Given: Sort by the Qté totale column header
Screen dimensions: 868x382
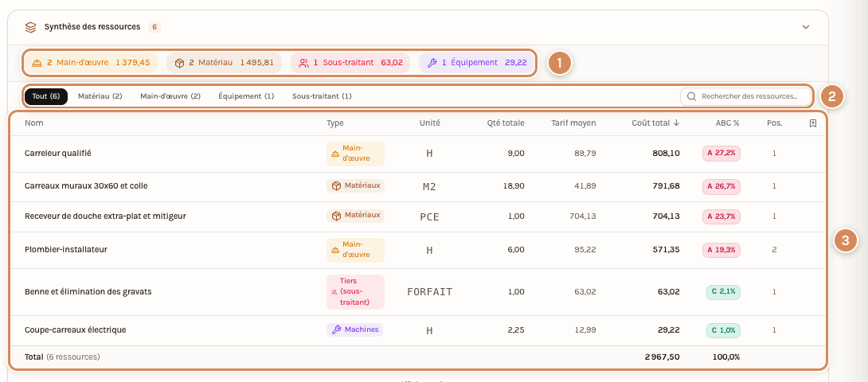Looking at the screenshot, I should 506,123.
